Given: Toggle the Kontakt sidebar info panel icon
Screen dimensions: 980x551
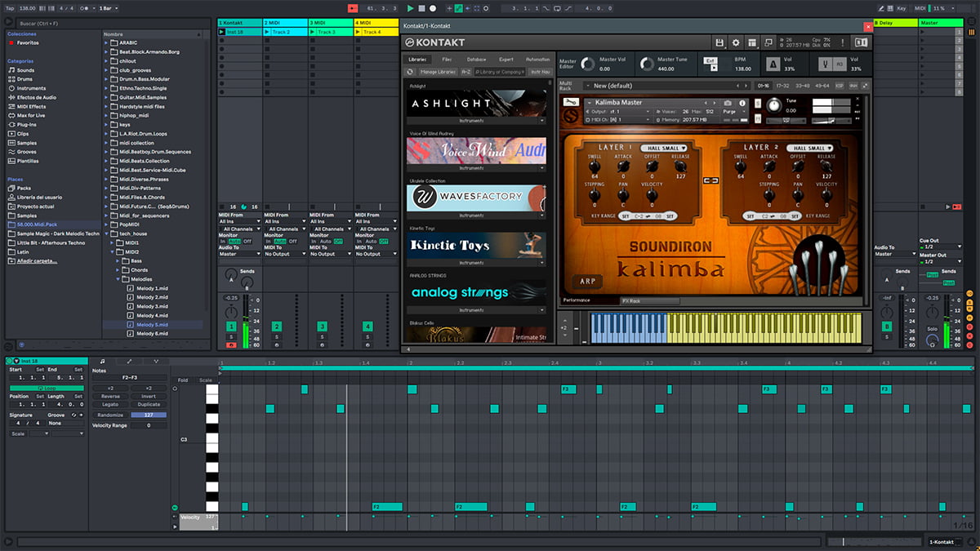Looking at the screenshot, I should coord(862,42).
